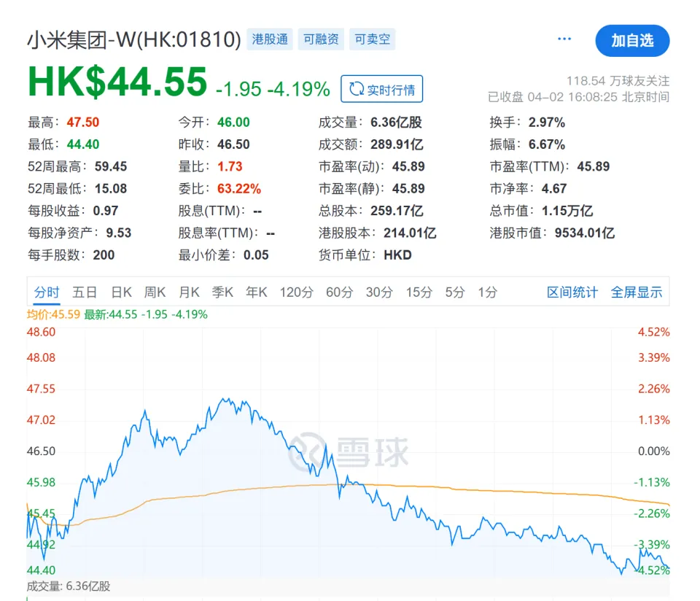Choose the 5分 interval tab
This screenshot has width=700, height=601.
click(x=455, y=292)
